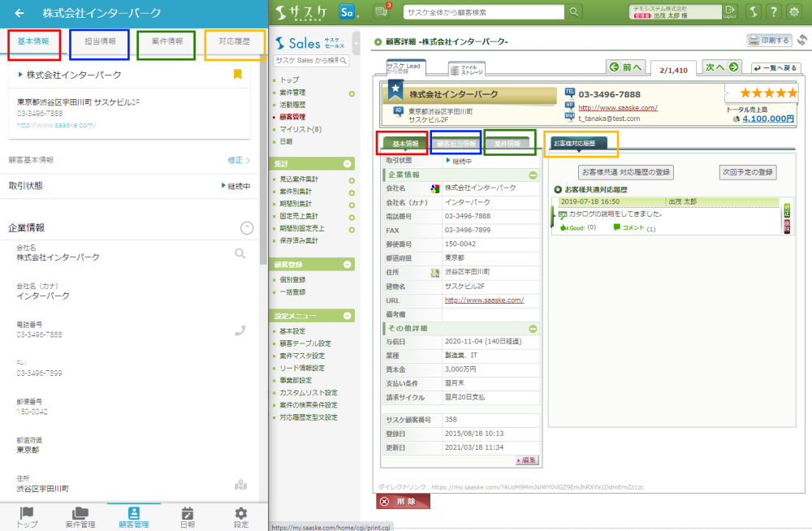Collapse the 企業情報 section in mobile view

pos(247,228)
